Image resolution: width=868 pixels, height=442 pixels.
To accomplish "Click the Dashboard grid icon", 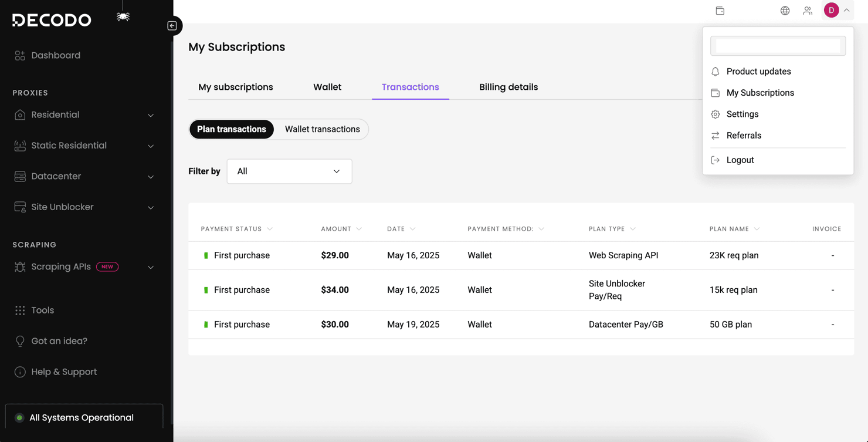I will 20,55.
